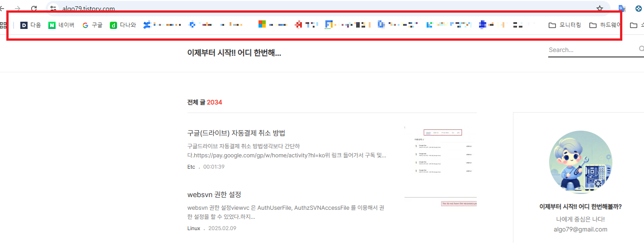Click the websvn post excerpt text

tap(286, 212)
